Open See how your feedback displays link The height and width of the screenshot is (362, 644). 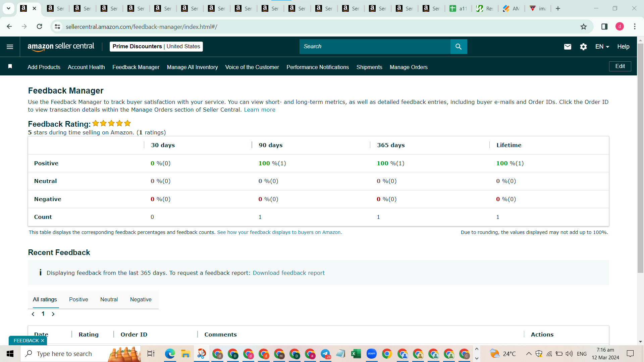[279, 232]
